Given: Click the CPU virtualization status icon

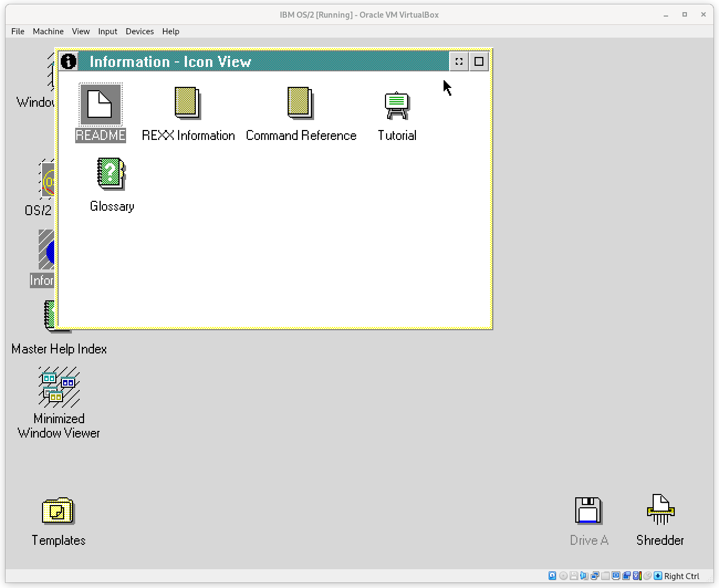Looking at the screenshot, I should pyautogui.click(x=637, y=576).
